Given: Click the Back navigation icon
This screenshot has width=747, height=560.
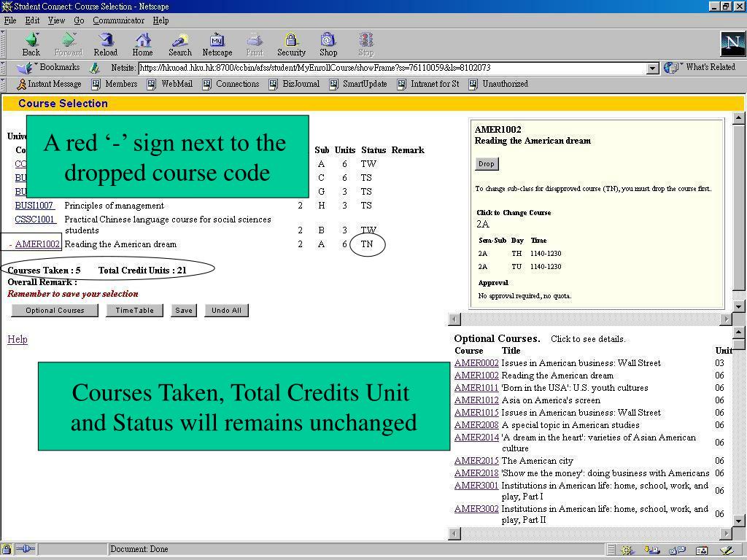Looking at the screenshot, I should click(31, 40).
